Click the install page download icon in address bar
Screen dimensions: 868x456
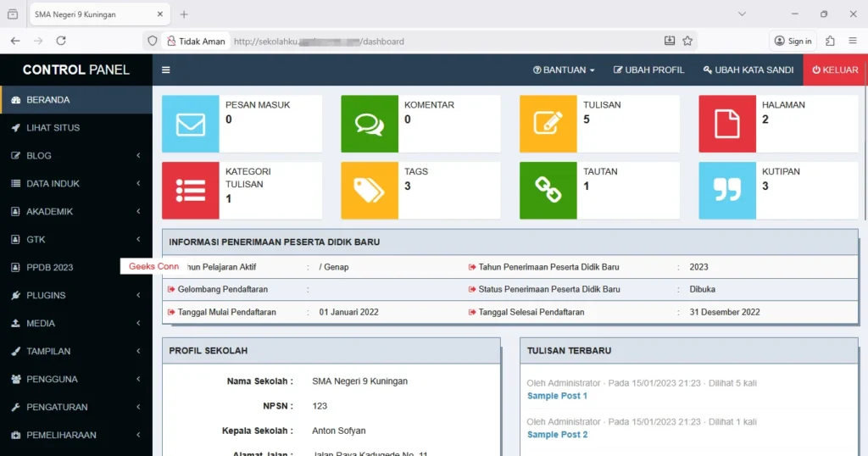pyautogui.click(x=670, y=41)
